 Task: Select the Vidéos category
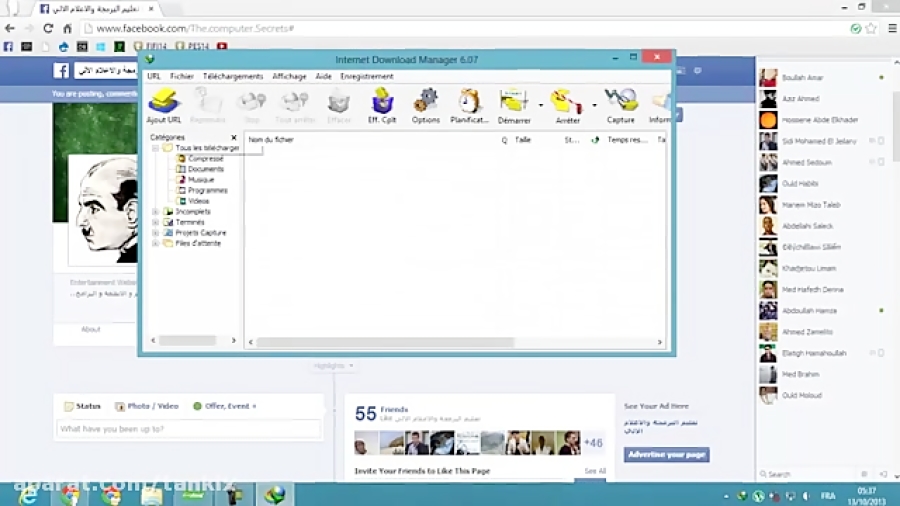[199, 201]
